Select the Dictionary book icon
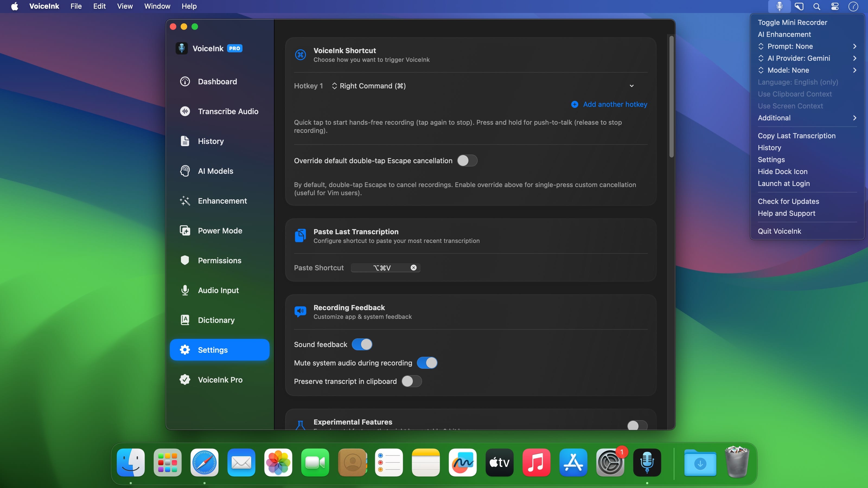This screenshot has width=868, height=488. click(x=185, y=320)
